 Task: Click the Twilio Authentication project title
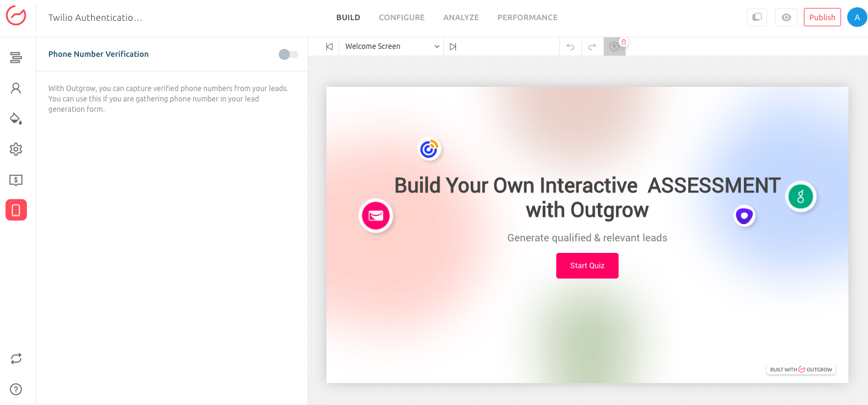[95, 18]
